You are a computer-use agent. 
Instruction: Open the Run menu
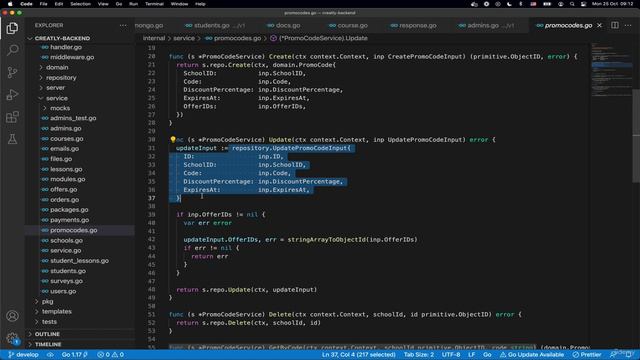pyautogui.click(x=133, y=4)
